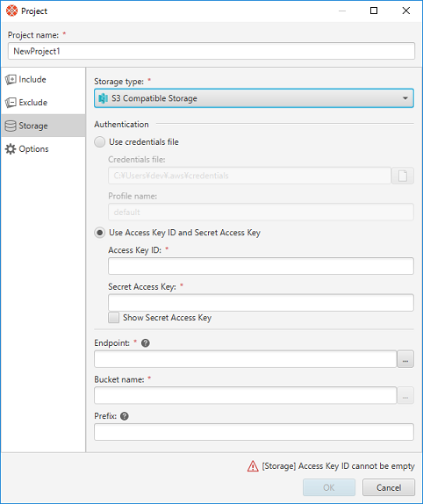Expand the Storage type dropdown arrow
The image size is (423, 504).
coord(405,98)
